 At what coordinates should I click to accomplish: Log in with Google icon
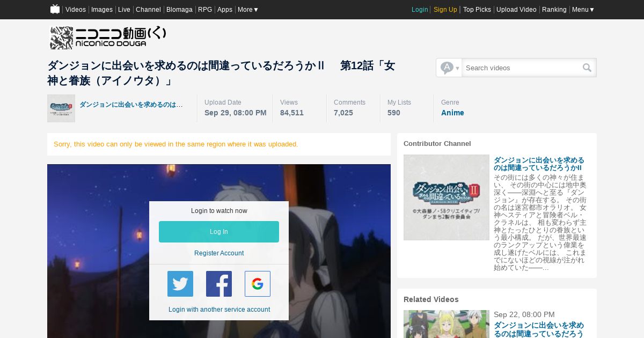(x=258, y=284)
